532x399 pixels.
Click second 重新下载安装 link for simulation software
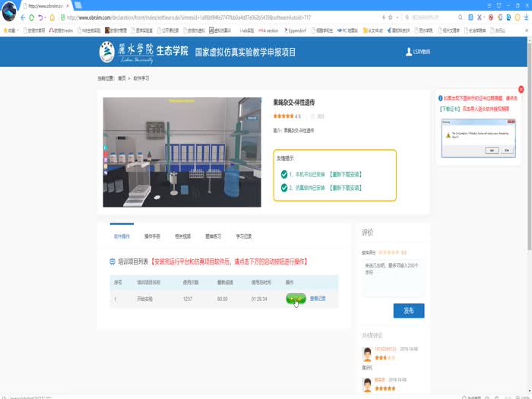pos(345,186)
